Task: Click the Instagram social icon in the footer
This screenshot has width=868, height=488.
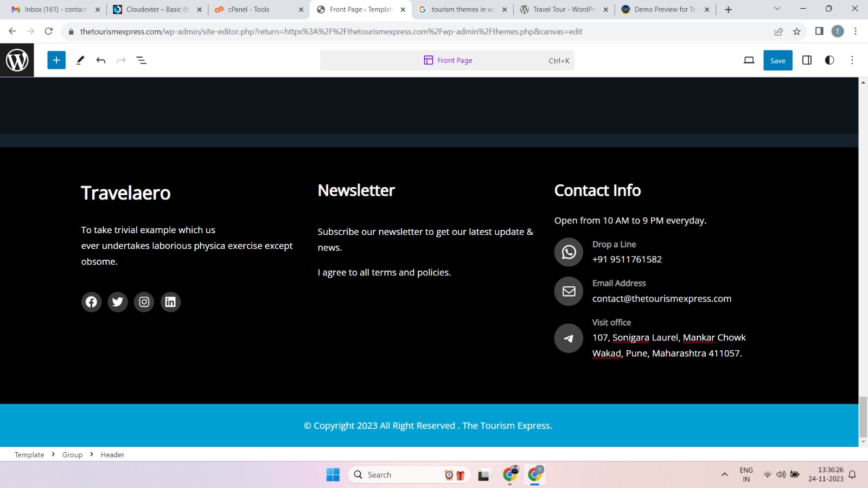Action: (144, 302)
